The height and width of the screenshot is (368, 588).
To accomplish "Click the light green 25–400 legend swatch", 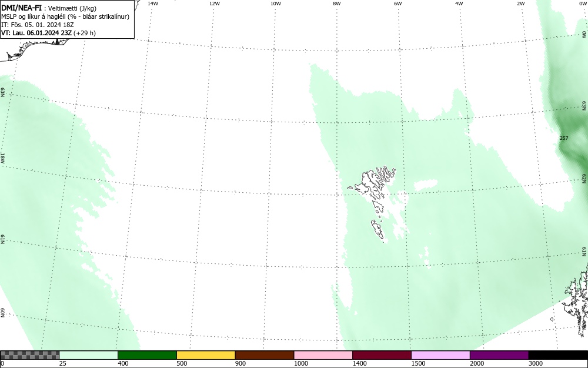I will (x=89, y=355).
